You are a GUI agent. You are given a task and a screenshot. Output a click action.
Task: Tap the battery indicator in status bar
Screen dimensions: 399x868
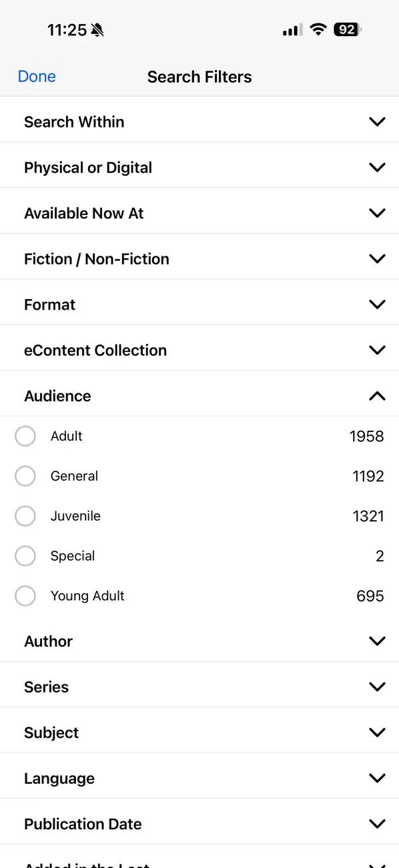(x=348, y=30)
